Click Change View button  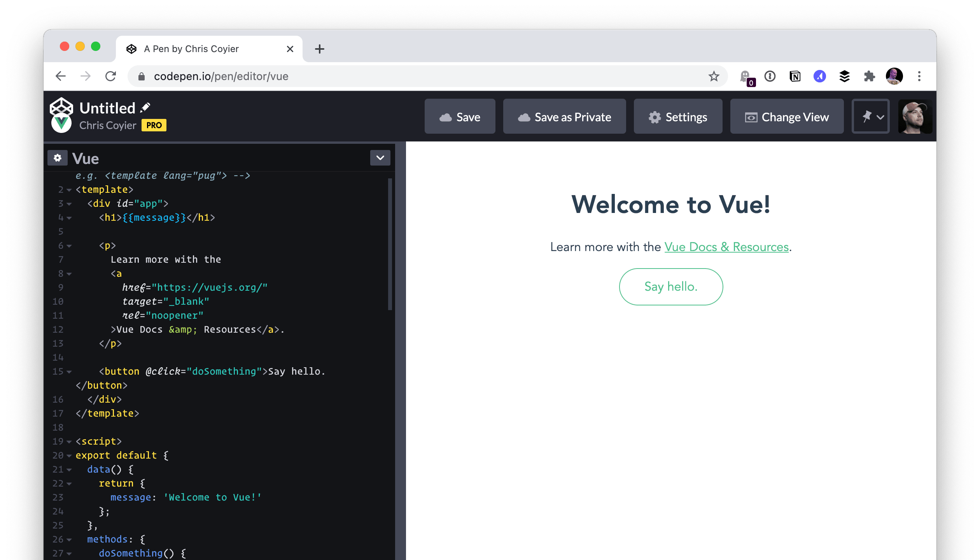coord(787,117)
